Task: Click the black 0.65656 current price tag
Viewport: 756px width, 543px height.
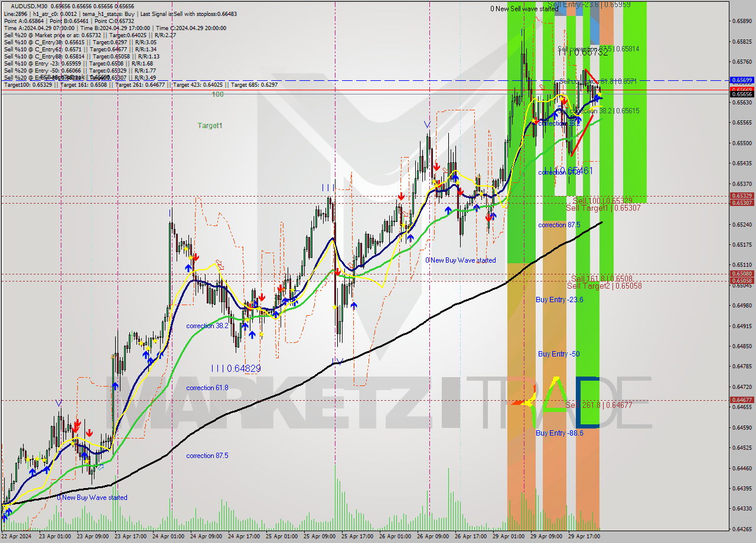Action: point(742,94)
